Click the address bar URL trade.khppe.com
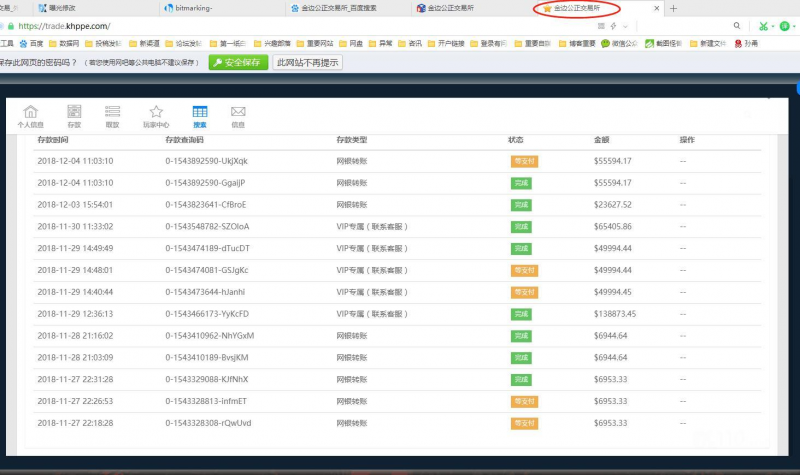This screenshot has height=475, width=800. [64, 26]
